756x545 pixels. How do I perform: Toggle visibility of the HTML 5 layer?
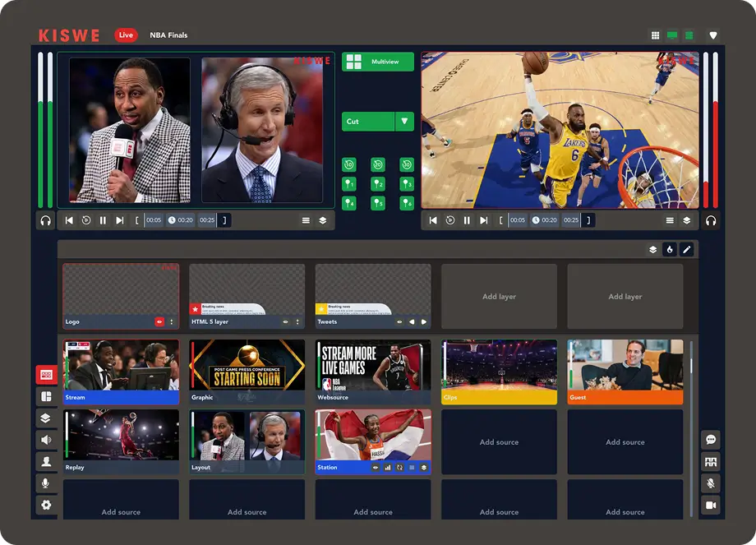coord(285,321)
